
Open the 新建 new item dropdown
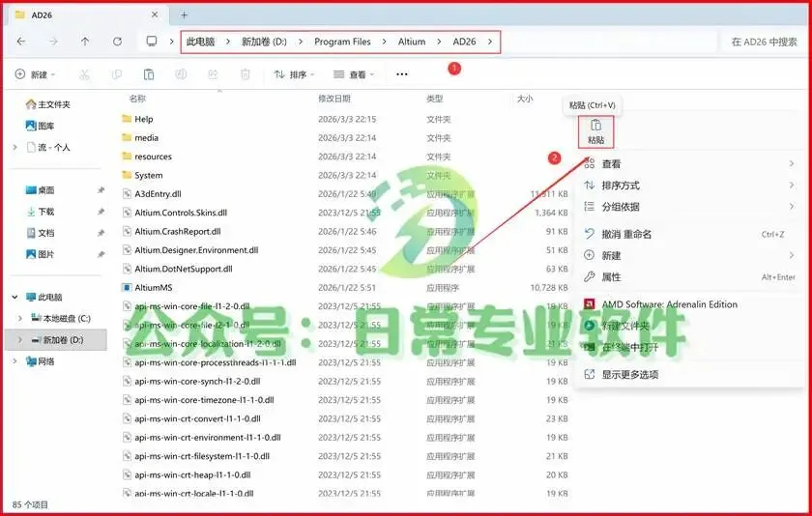[35, 74]
